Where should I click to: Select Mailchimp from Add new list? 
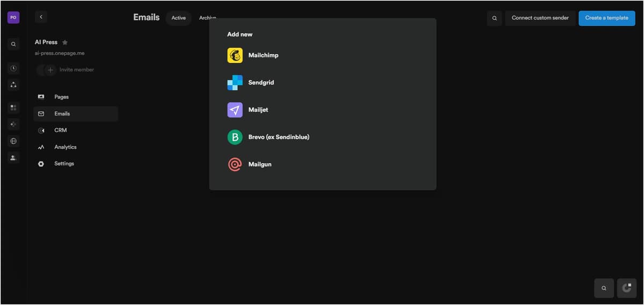(x=264, y=55)
